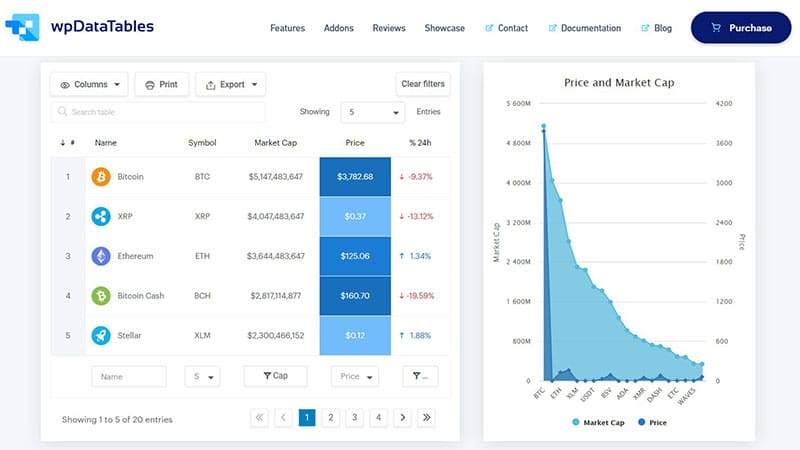Click the Ethereum coin icon
Image resolution: width=800 pixels, height=450 pixels.
coord(101,256)
